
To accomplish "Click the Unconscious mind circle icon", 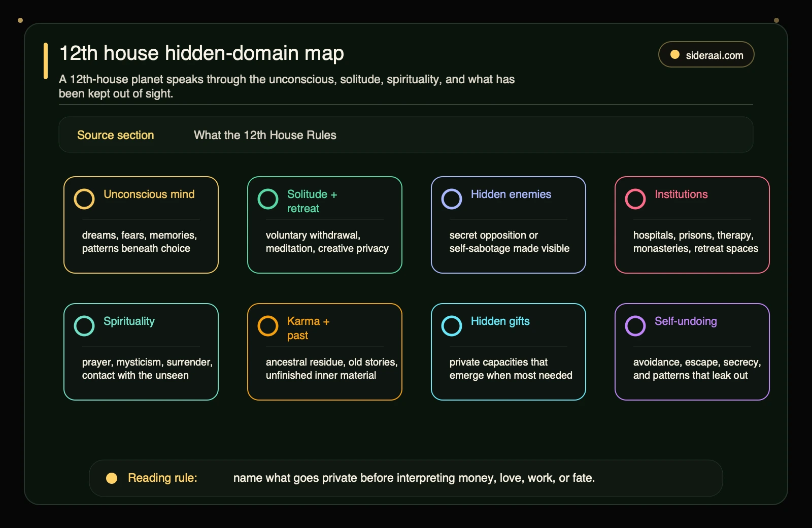I will coord(84,199).
